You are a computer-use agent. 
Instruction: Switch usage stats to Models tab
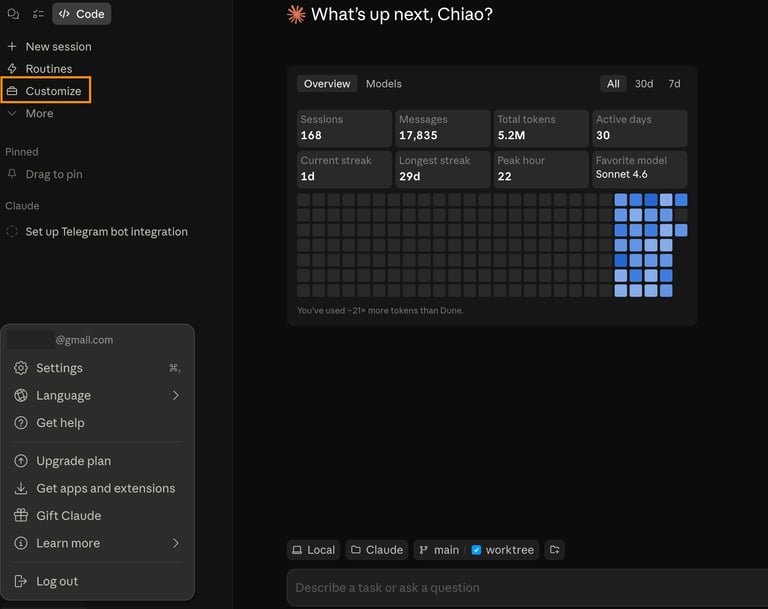[383, 84]
